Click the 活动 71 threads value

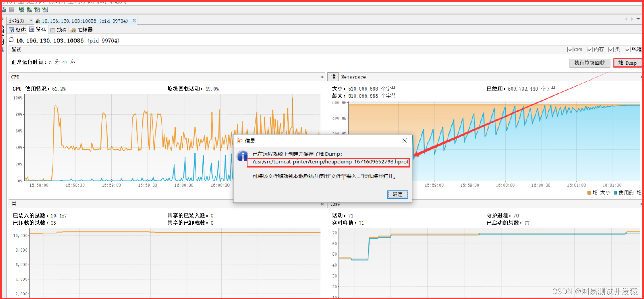351,216
